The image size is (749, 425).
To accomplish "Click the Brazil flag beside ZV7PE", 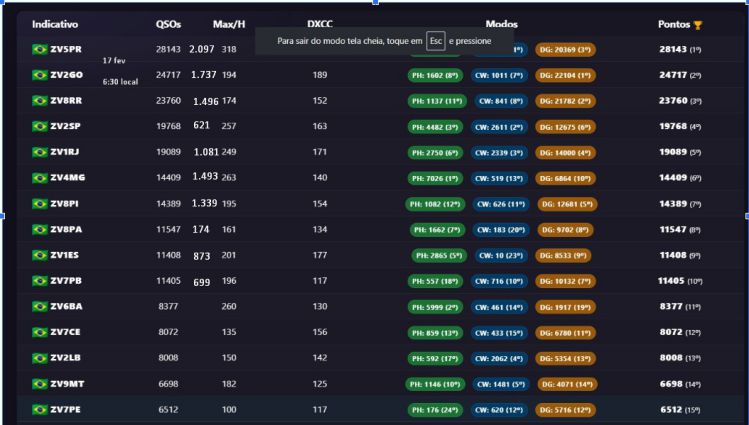I will 40,409.
